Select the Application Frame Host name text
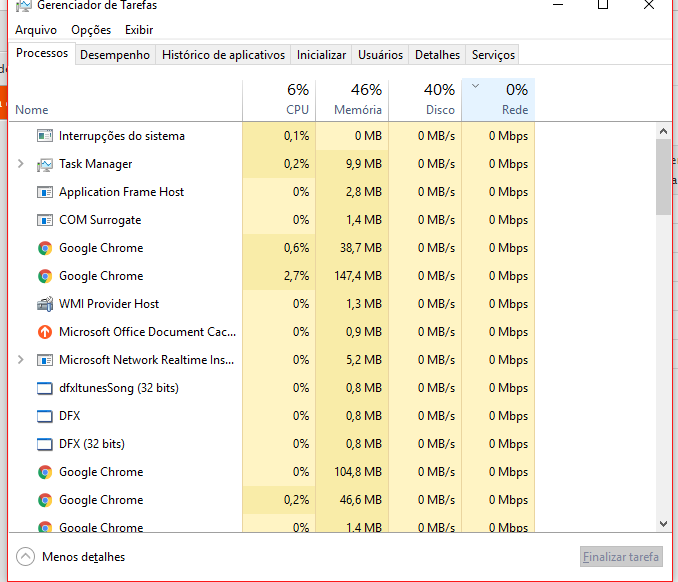Screen dimensions: 678x582 (122, 192)
